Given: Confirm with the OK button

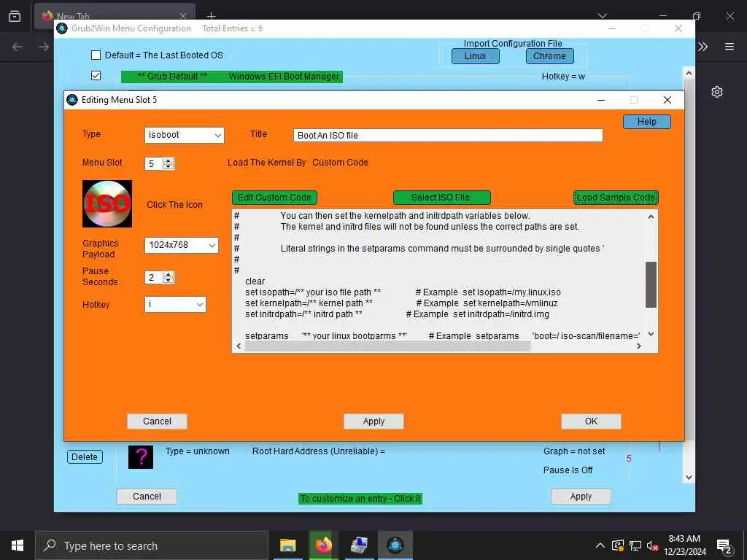Looking at the screenshot, I should [x=591, y=421].
